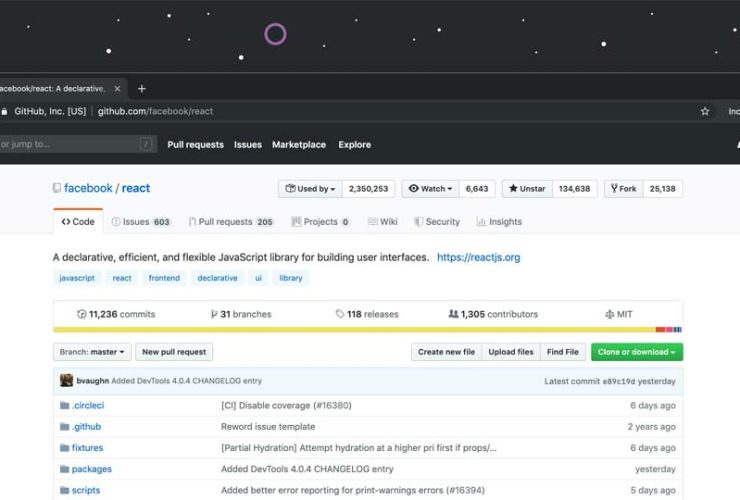This screenshot has height=500, width=740.
Task: Open the Watch notifications dropdown
Action: tap(431, 188)
